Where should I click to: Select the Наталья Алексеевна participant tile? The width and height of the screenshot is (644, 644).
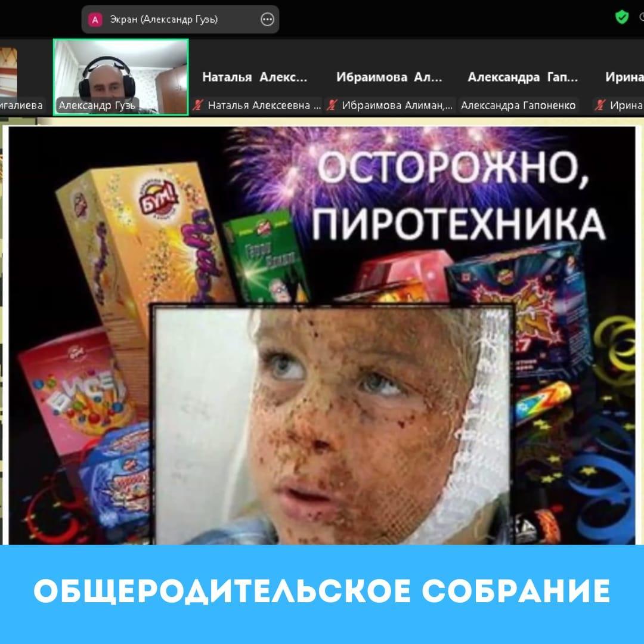(x=255, y=78)
